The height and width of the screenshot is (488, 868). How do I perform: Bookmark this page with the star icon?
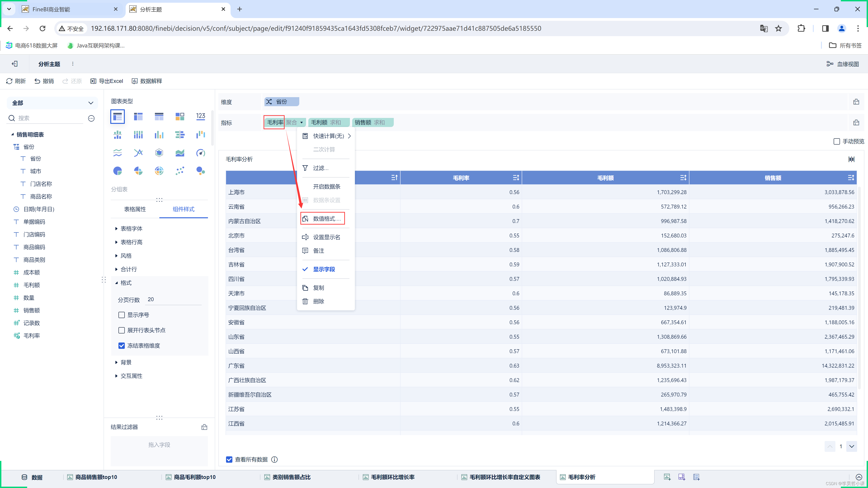778,28
